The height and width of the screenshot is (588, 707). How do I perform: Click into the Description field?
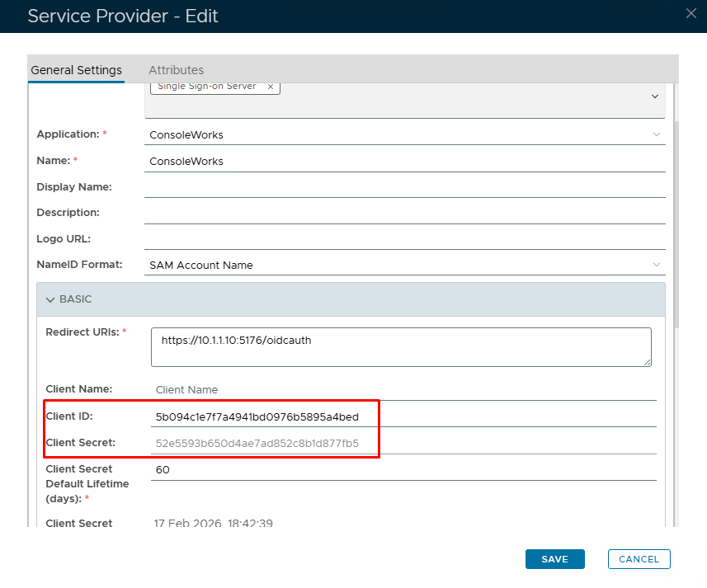pos(404,213)
